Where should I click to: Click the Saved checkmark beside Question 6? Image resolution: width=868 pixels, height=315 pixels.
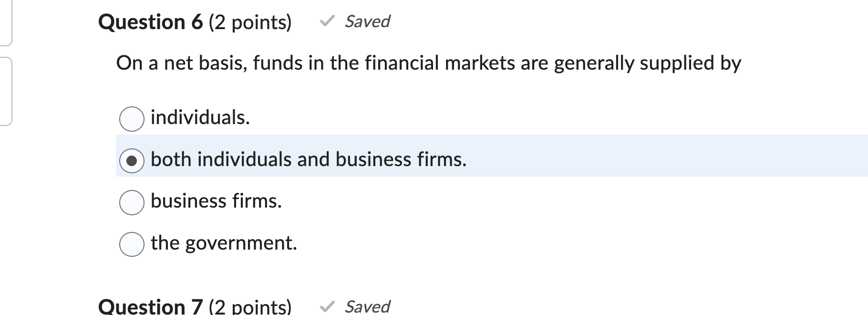pyautogui.click(x=327, y=21)
